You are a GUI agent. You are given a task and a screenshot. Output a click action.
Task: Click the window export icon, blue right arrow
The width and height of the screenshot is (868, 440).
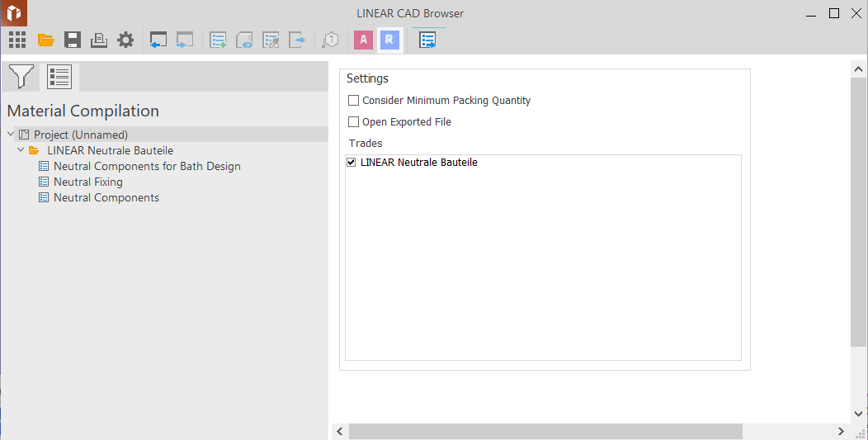(x=185, y=40)
